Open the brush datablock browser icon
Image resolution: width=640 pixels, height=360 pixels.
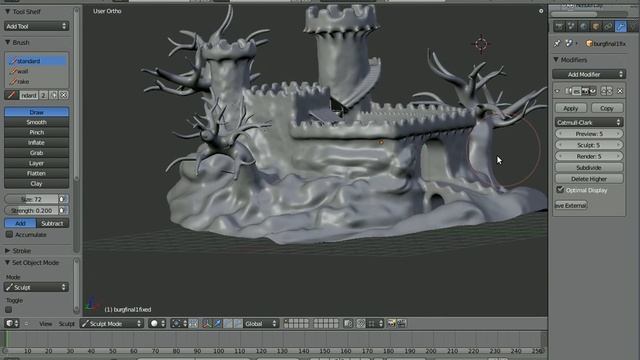(11, 95)
